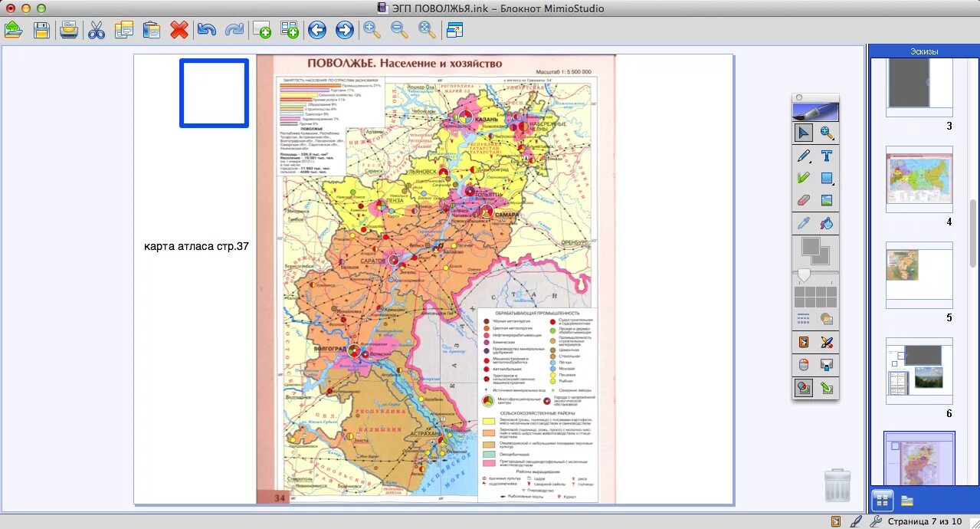Image resolution: width=980 pixels, height=529 pixels.
Task: Switch to full screen view icon
Action: click(x=455, y=30)
